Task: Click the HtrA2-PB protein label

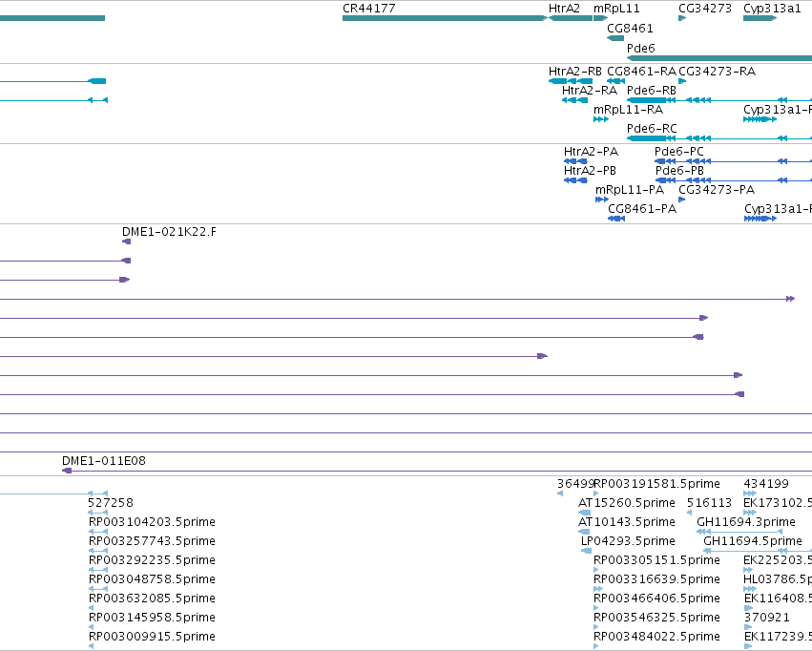Action: [590, 171]
